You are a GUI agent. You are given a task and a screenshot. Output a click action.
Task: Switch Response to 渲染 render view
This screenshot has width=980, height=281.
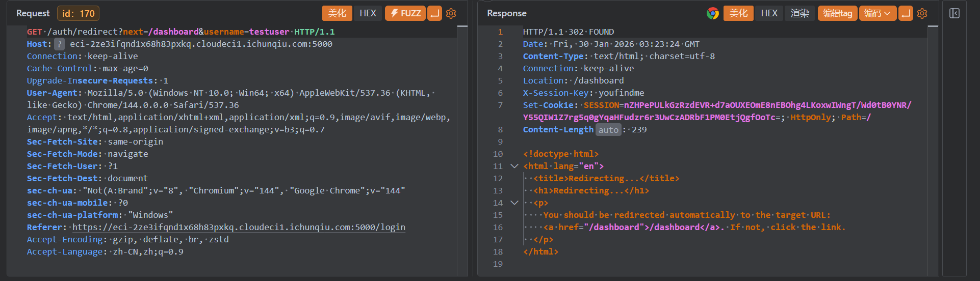[x=800, y=13]
